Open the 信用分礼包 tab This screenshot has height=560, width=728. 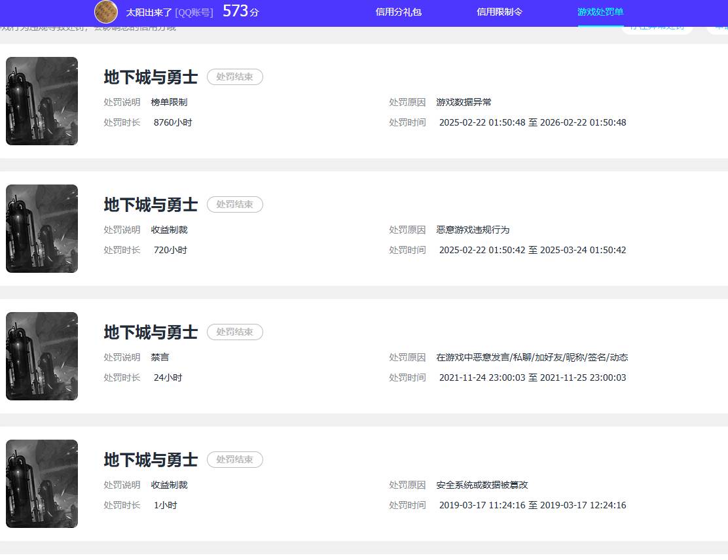tap(398, 12)
